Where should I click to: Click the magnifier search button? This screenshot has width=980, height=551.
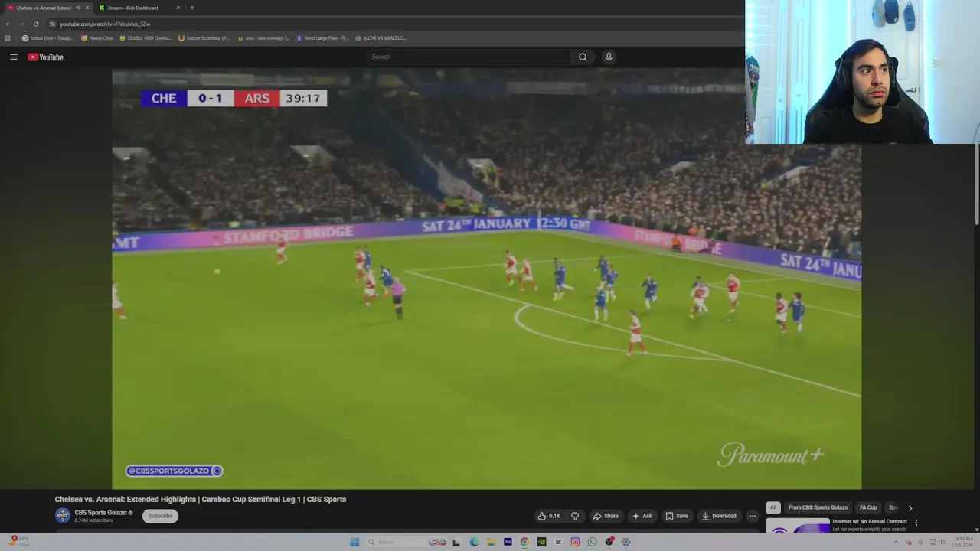(583, 57)
